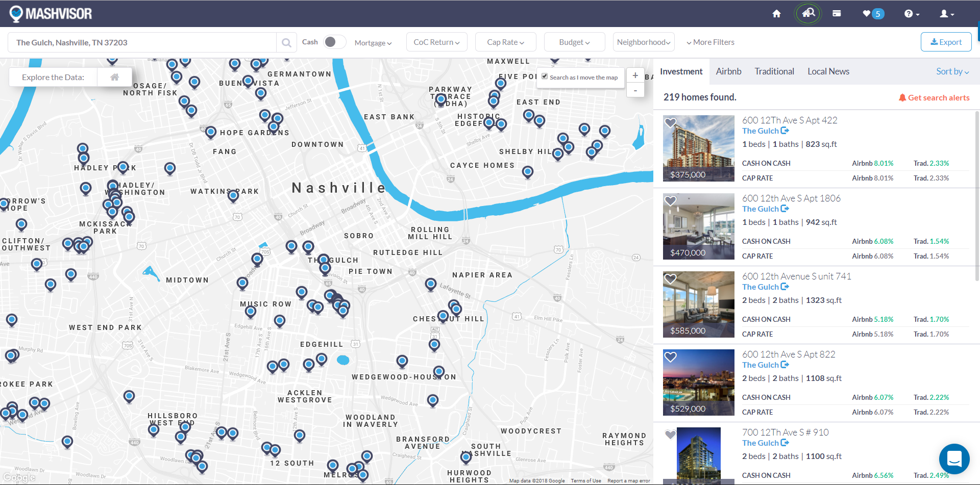Click the magnifier search button
Image resolution: width=980 pixels, height=485 pixels.
coord(286,42)
